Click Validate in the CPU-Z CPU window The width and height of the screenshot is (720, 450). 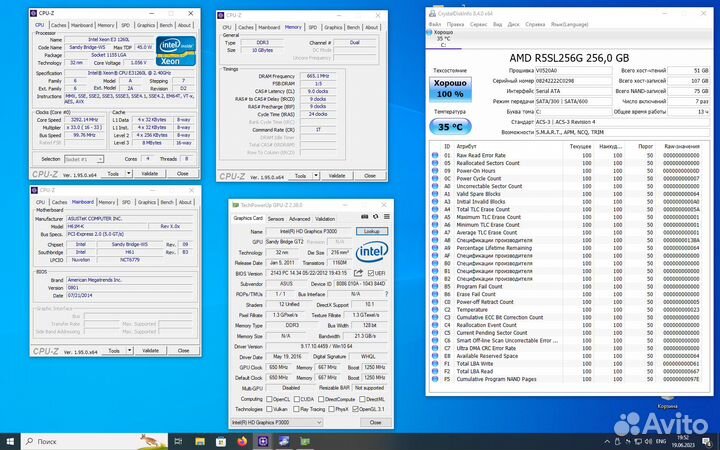click(x=150, y=174)
